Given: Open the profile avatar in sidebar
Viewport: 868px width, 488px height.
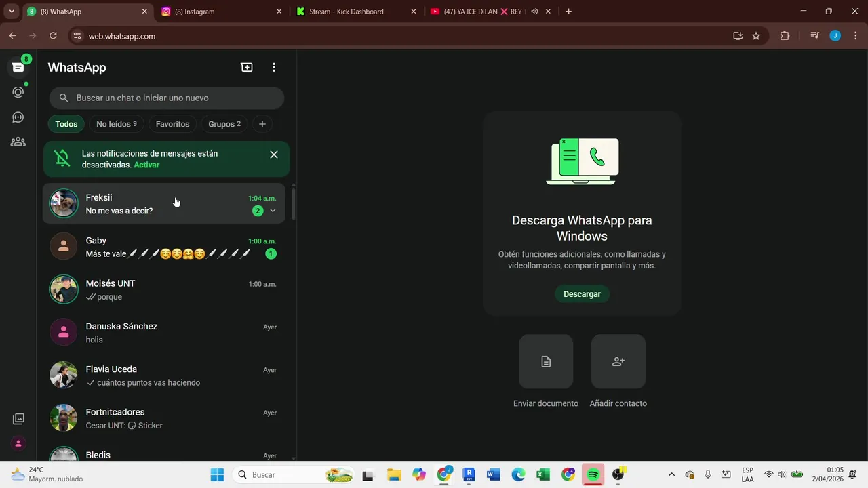Looking at the screenshot, I should (18, 443).
